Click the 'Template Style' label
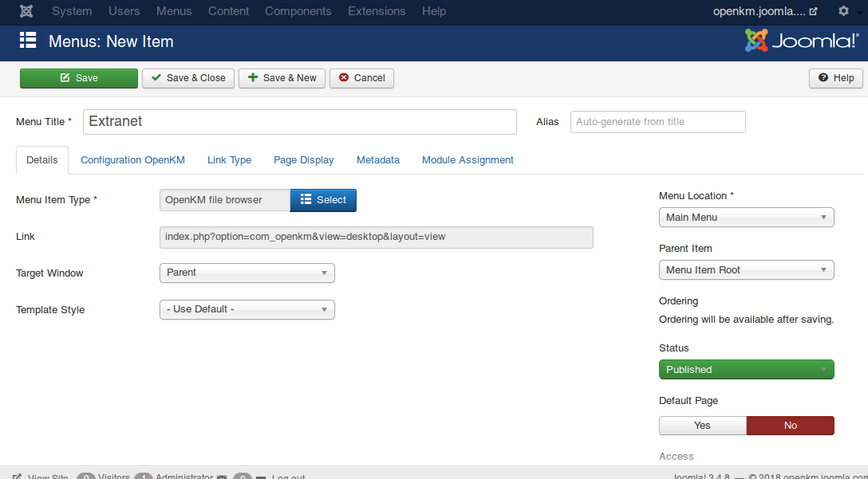Screen dimensions: 868x479 click(x=50, y=310)
